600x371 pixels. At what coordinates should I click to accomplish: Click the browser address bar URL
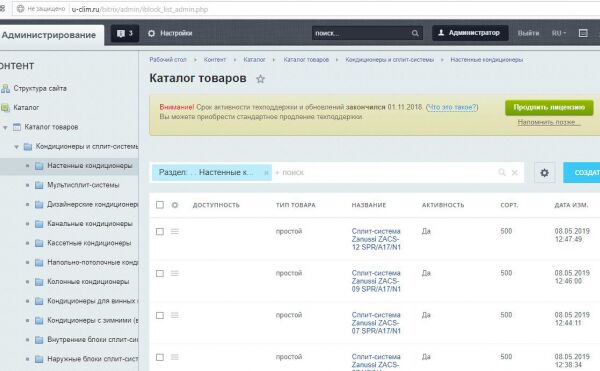pyautogui.click(x=140, y=9)
